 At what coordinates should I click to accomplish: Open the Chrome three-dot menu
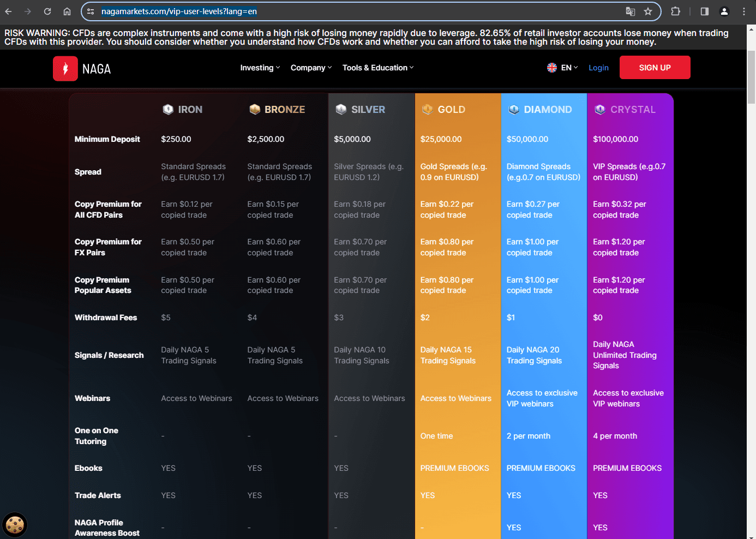pyautogui.click(x=744, y=11)
